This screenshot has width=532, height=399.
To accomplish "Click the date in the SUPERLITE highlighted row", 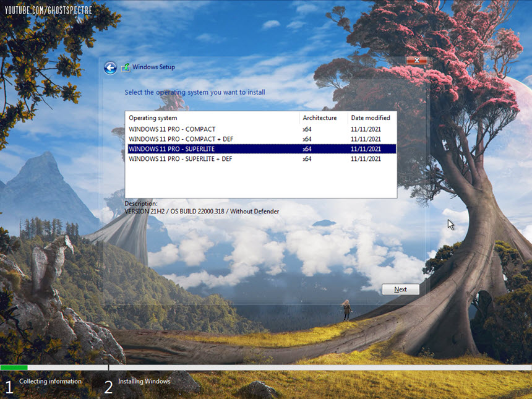I will point(366,149).
